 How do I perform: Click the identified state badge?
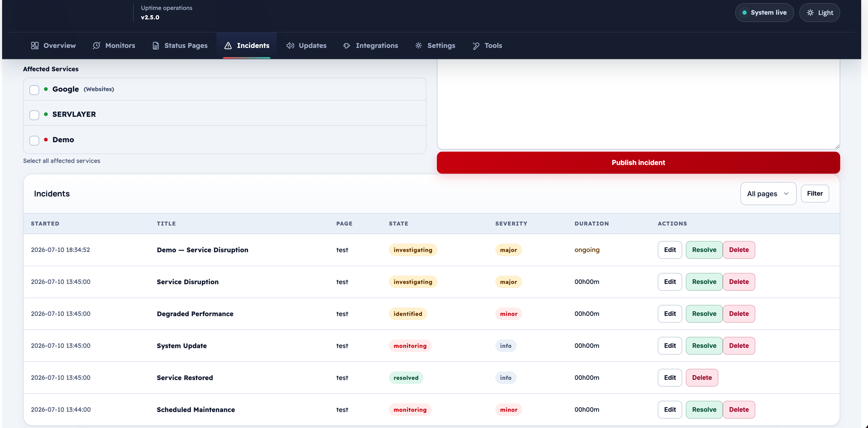click(x=408, y=314)
